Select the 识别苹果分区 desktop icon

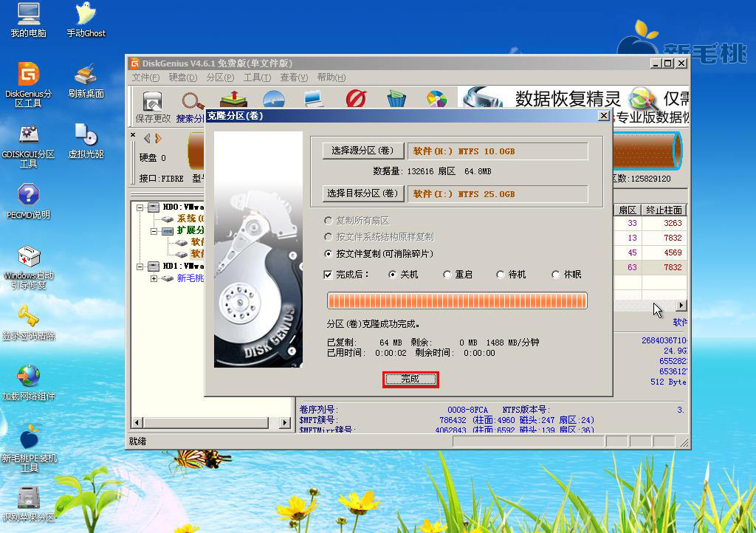pyautogui.click(x=29, y=504)
